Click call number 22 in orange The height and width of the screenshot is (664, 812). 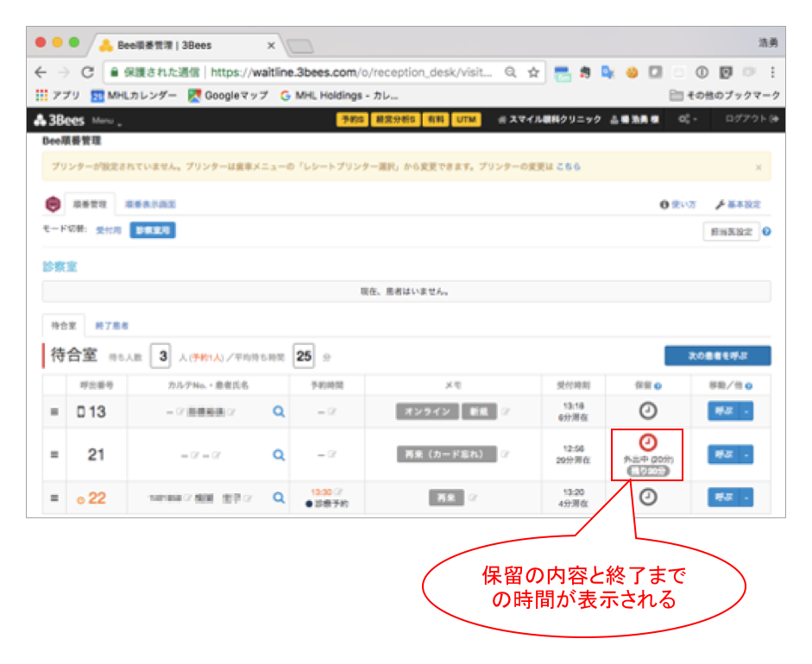click(97, 498)
